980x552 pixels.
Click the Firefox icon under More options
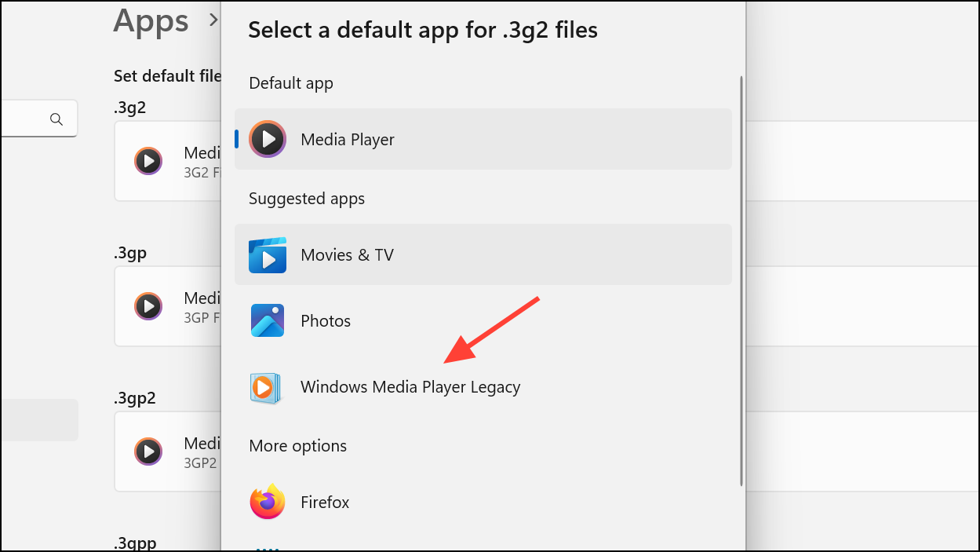coord(268,502)
